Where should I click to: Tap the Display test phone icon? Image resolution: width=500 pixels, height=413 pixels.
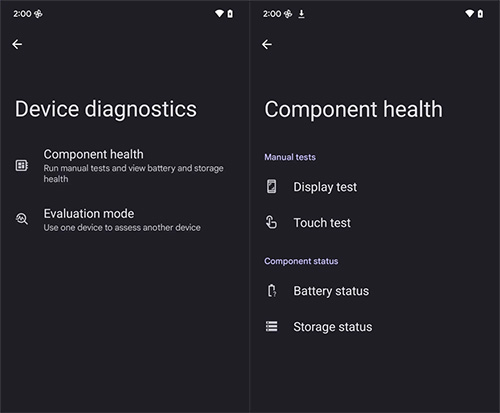click(x=271, y=186)
